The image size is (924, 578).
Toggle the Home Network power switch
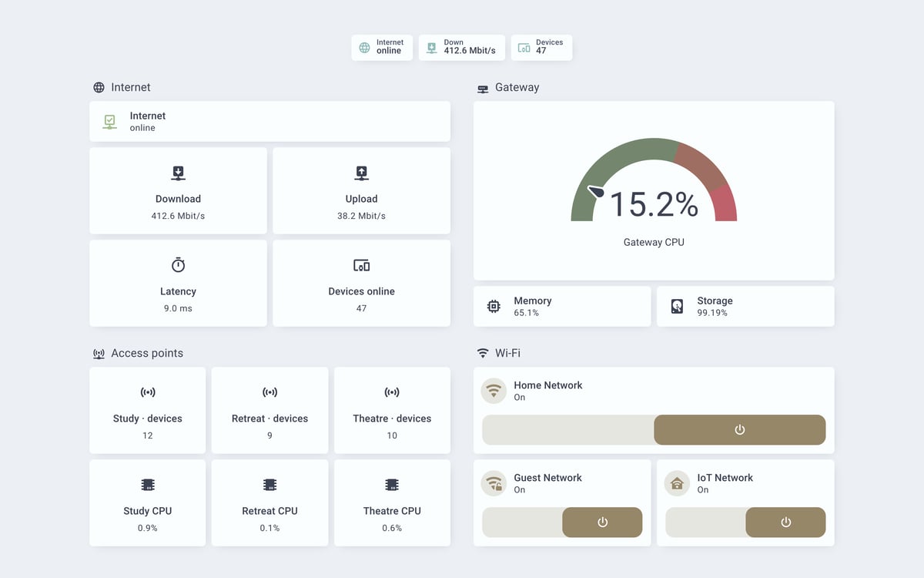tap(654, 430)
